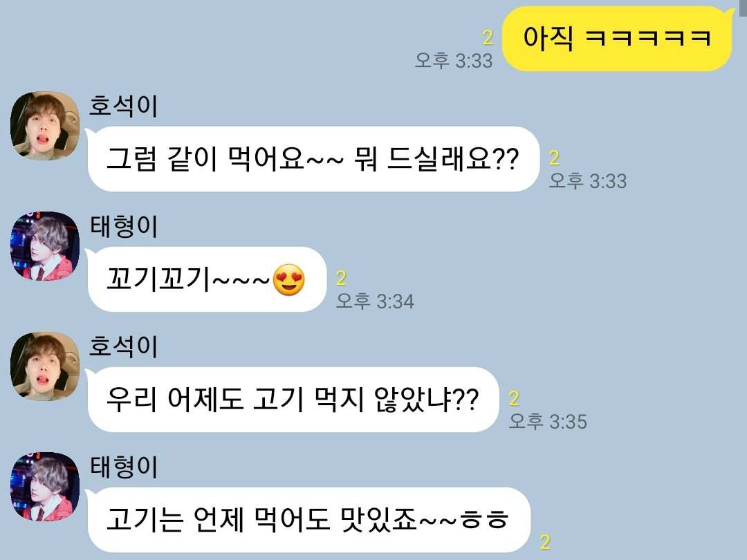The height and width of the screenshot is (560, 747).
Task: Tap 호석이's avatar next to 우리 어제도 message
Action: pyautogui.click(x=45, y=366)
